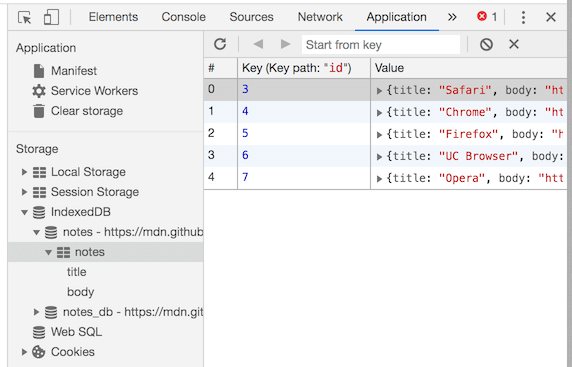Go to next page of records
The image size is (572, 367).
pyautogui.click(x=285, y=44)
